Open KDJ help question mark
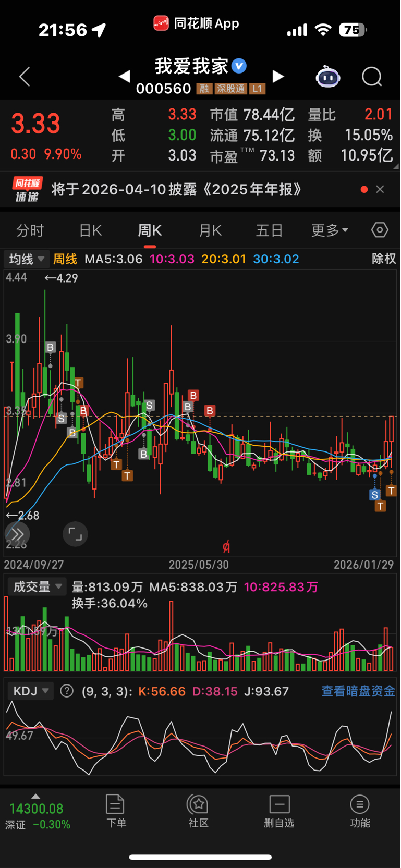 pos(67,691)
